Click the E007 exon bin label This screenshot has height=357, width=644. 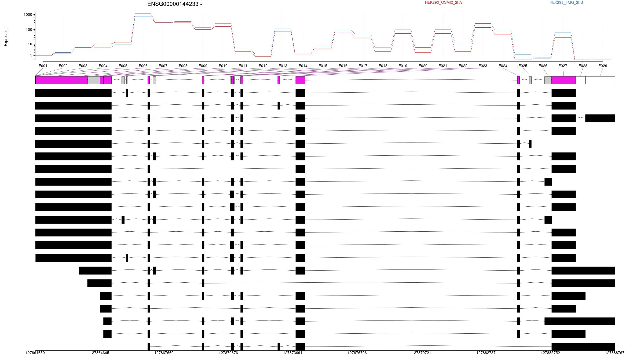(x=163, y=66)
